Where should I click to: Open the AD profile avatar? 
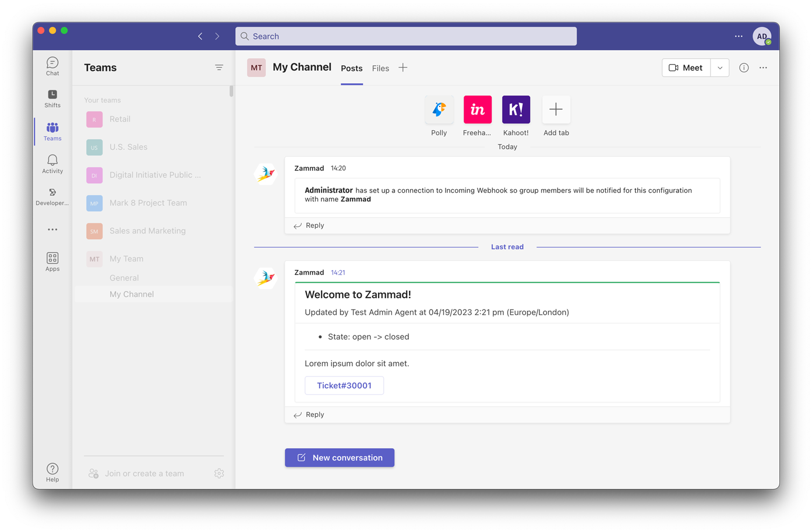point(762,36)
